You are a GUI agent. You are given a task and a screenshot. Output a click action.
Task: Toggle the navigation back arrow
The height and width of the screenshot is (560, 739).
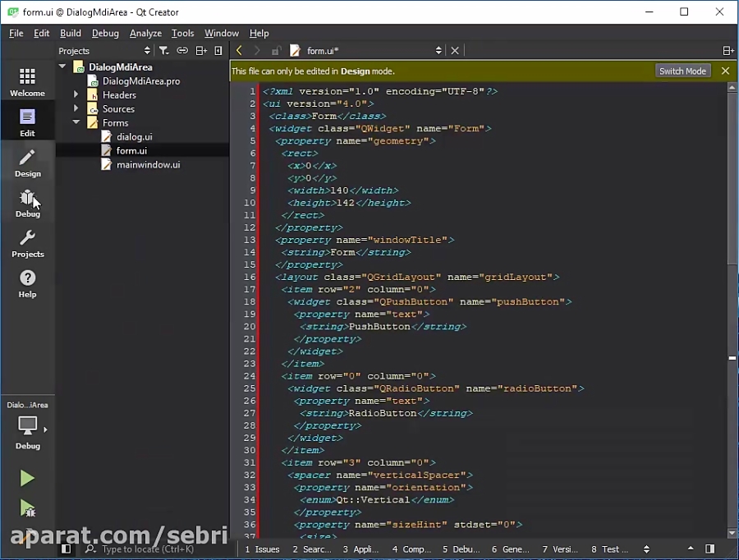point(238,50)
